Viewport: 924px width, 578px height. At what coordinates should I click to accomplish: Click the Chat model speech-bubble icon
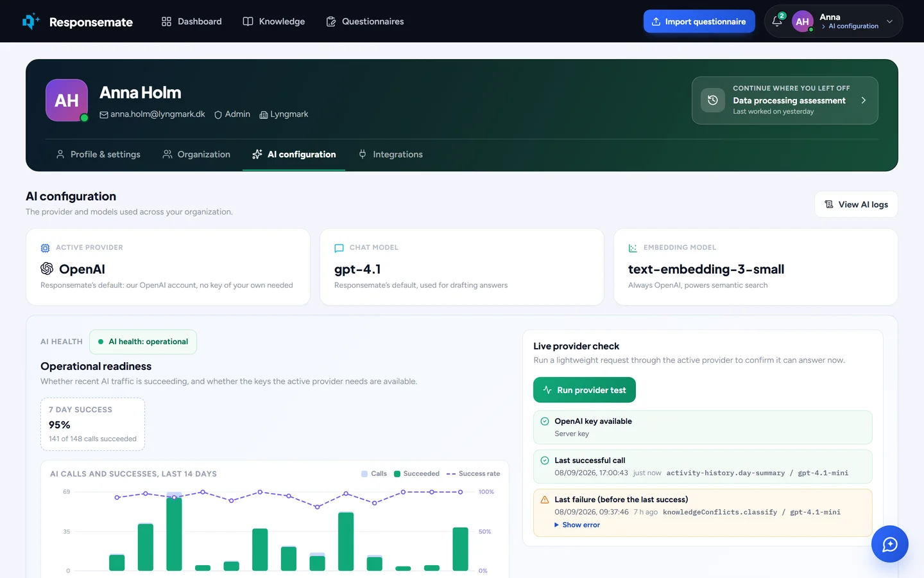339,248
